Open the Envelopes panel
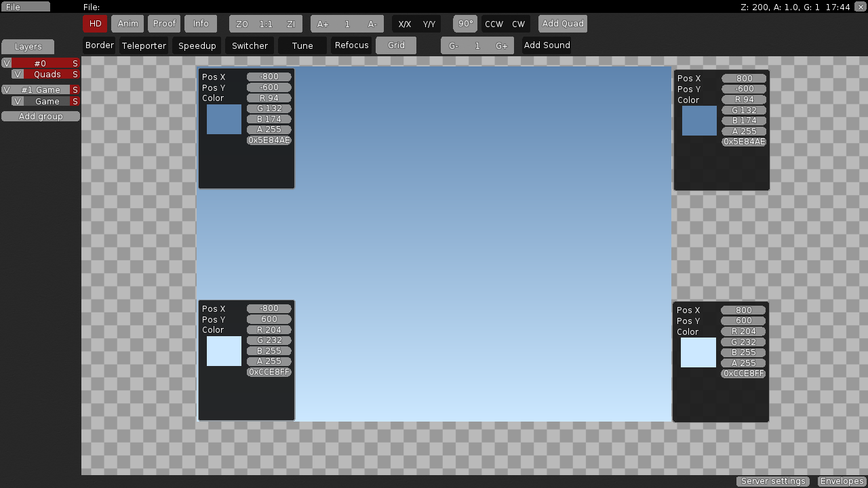 (842, 481)
